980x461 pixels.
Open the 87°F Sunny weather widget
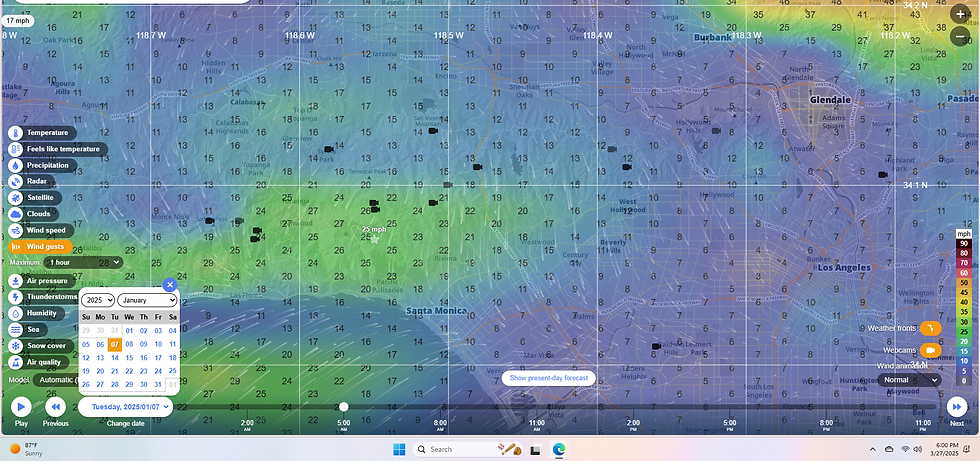(26, 449)
